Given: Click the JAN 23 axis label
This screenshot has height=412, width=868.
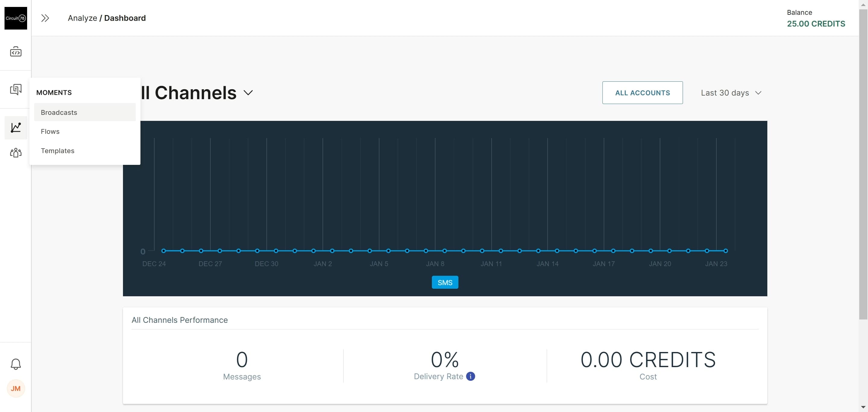Looking at the screenshot, I should [x=716, y=264].
